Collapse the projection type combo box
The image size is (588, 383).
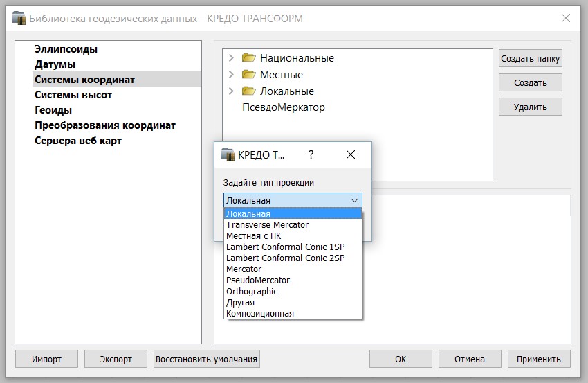(354, 201)
